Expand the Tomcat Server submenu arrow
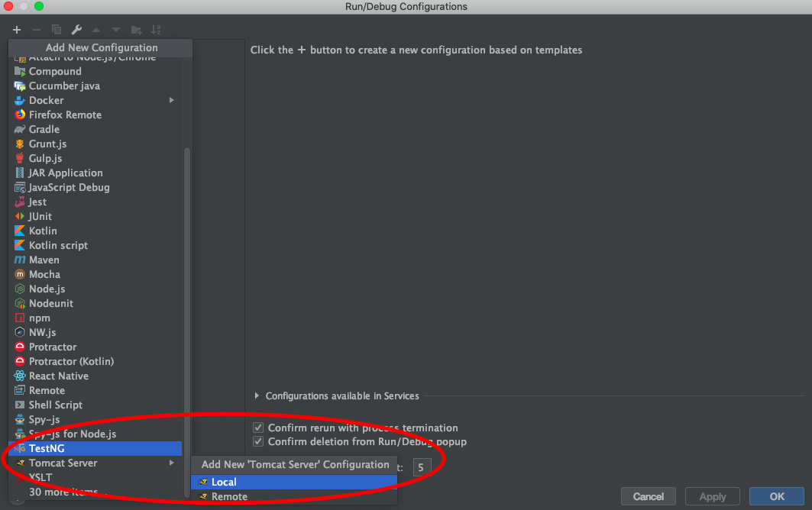The width and height of the screenshot is (812, 510). [171, 463]
